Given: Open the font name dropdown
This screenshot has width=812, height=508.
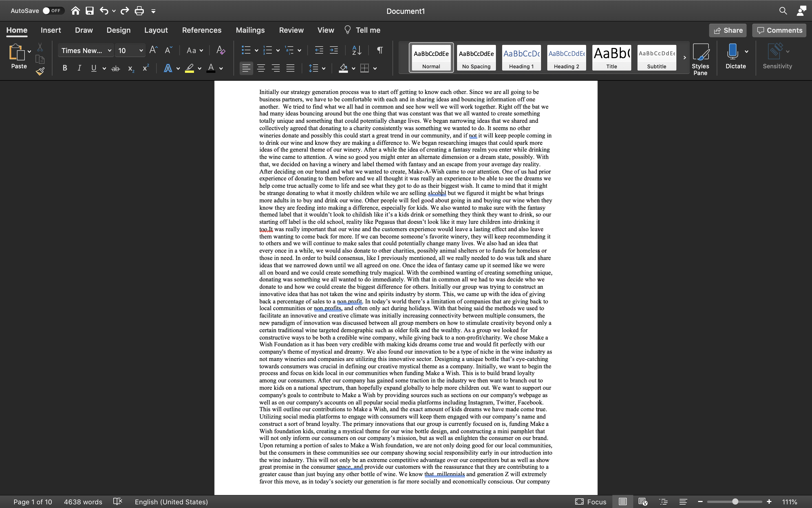Looking at the screenshot, I should pos(109,51).
